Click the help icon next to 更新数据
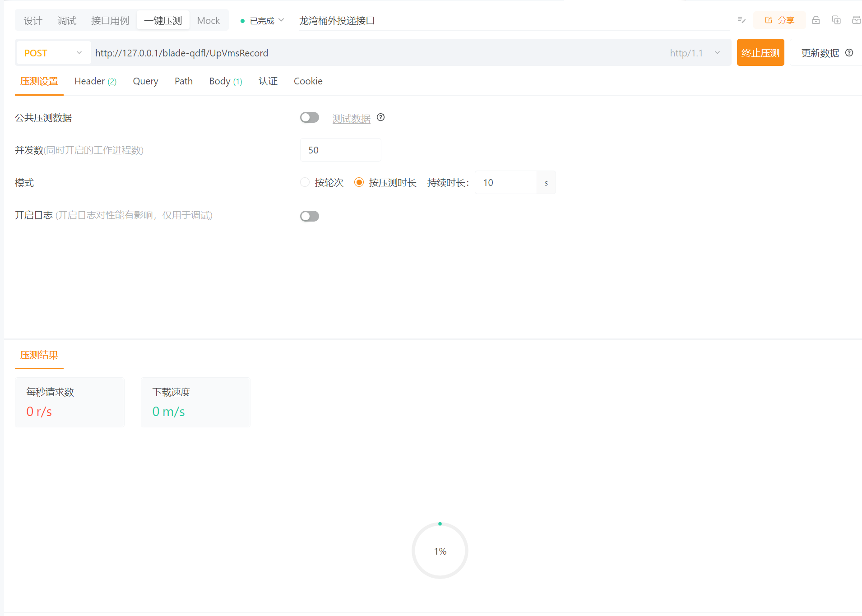Viewport: 862px width, 616px height. pyautogui.click(x=849, y=53)
